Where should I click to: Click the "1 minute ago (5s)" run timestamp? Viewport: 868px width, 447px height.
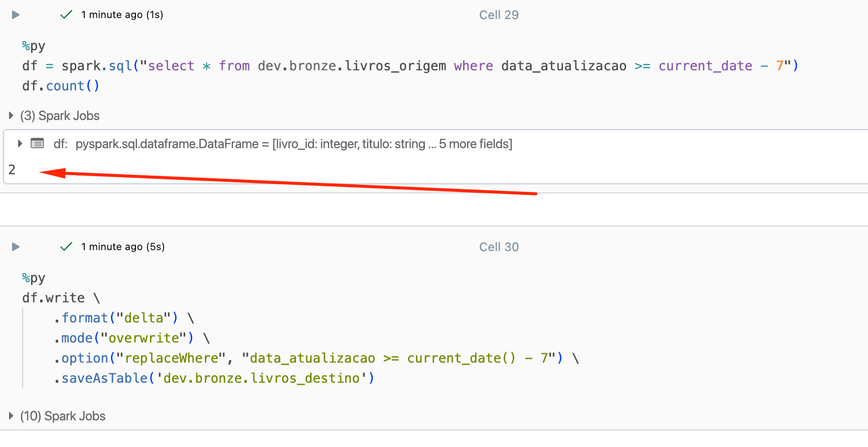[123, 247]
